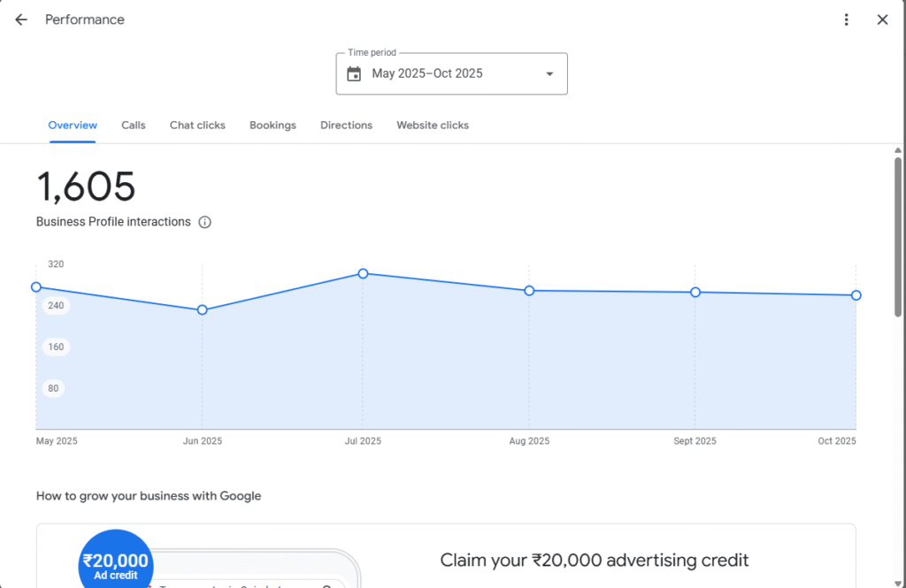Screen dimensions: 906x588
Task: Expand the Time period dropdown arrow
Action: (x=549, y=73)
